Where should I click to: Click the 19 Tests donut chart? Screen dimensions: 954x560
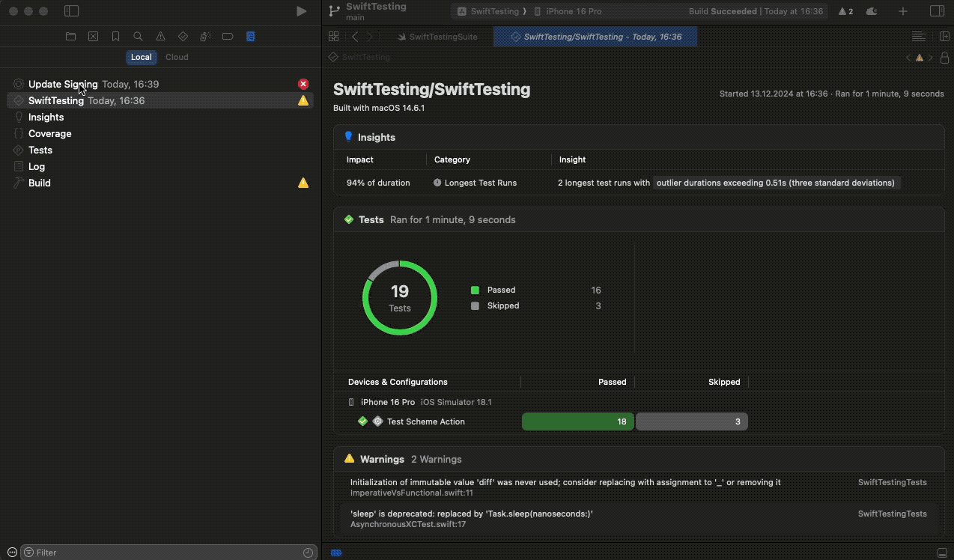point(400,298)
